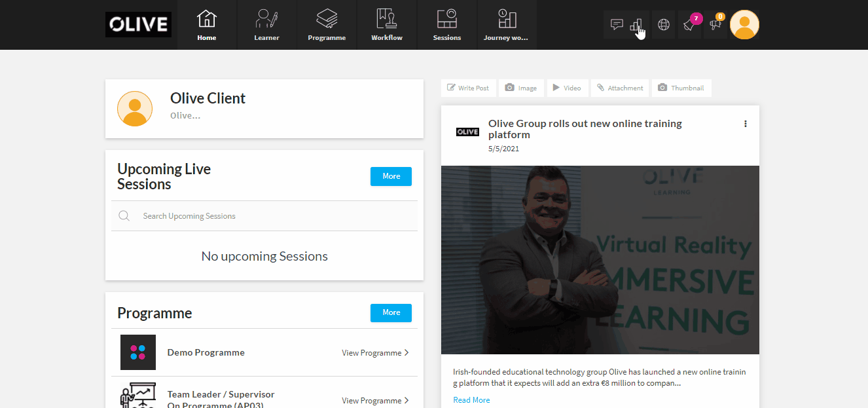Screen dimensions: 868x408
Task: Open the megaphone notifications with 7 alerts
Action: click(689, 24)
